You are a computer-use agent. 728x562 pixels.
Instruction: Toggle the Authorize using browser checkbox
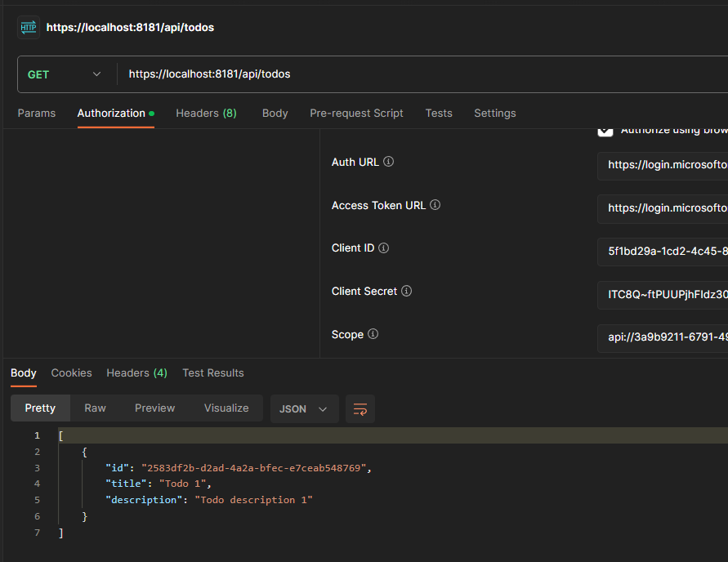tap(605, 131)
